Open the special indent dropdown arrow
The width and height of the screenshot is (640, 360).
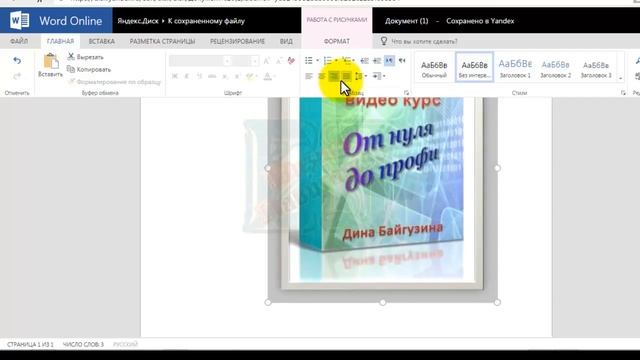pyautogui.click(x=384, y=76)
